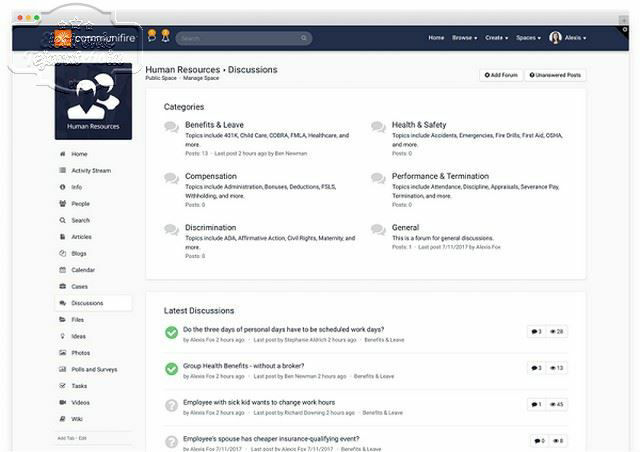Click the Communifire logo
Image resolution: width=640 pixels, height=452 pixels.
pos(95,38)
